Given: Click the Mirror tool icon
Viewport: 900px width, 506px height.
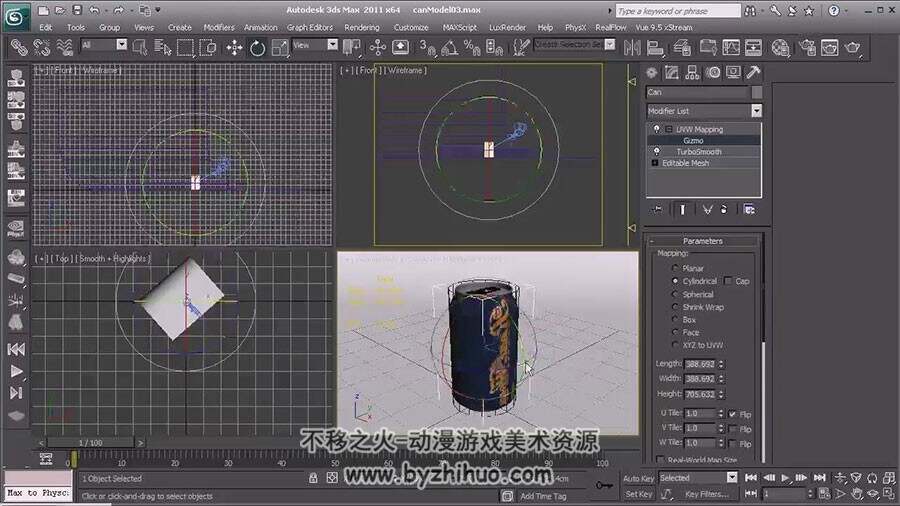Looking at the screenshot, I should (x=632, y=48).
